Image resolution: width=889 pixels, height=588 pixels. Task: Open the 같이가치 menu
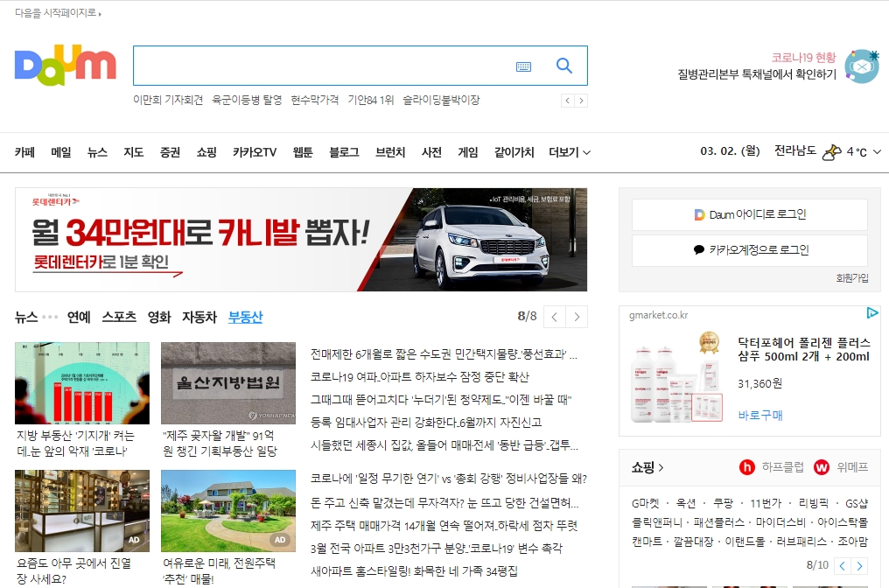pos(514,152)
